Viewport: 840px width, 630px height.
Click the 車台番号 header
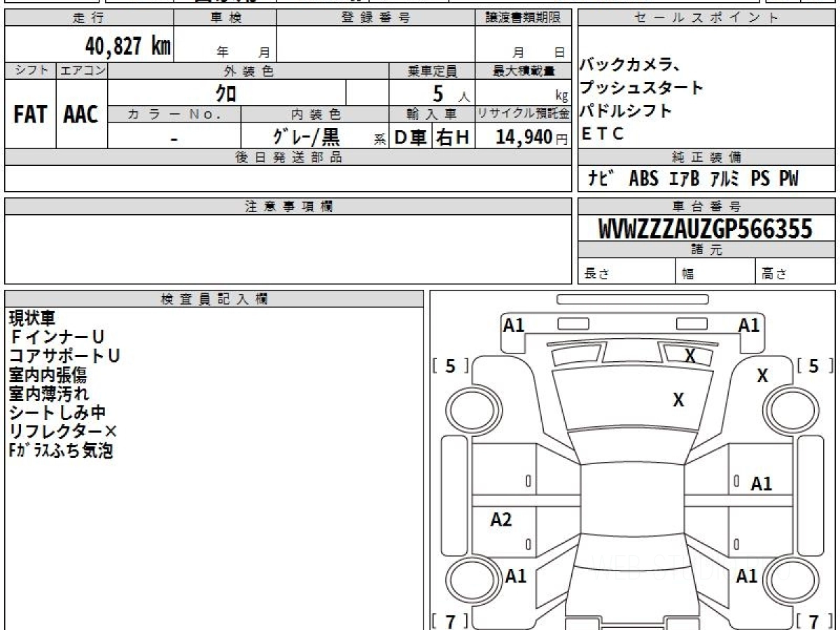(x=706, y=206)
